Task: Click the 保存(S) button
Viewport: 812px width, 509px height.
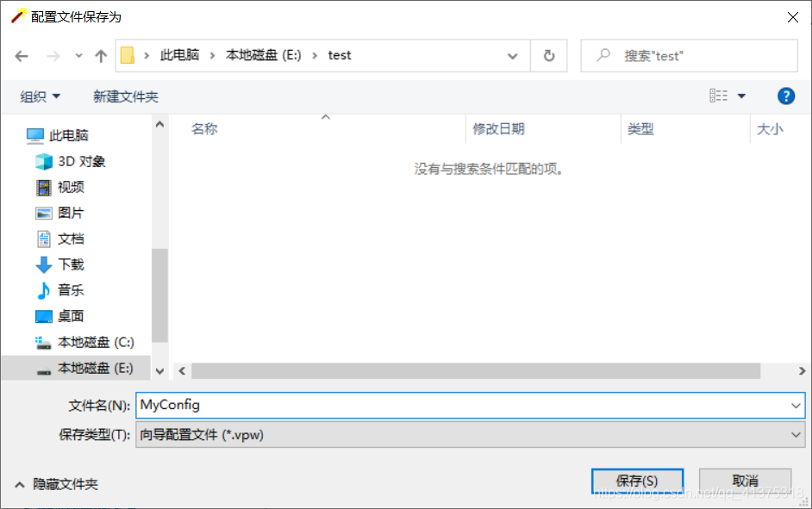Action: click(636, 481)
